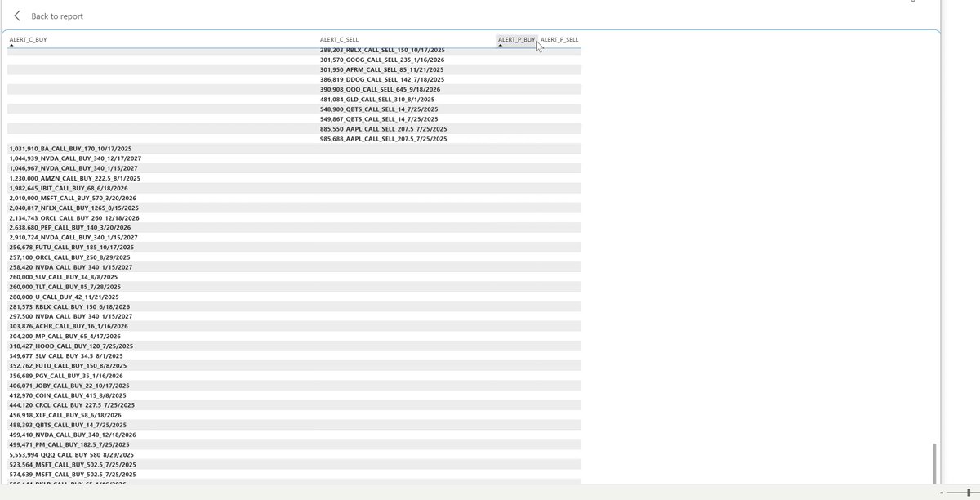
Task: Select row 412,970_COIN_CALL_BUY_415_8/8/2025
Action: point(294,395)
